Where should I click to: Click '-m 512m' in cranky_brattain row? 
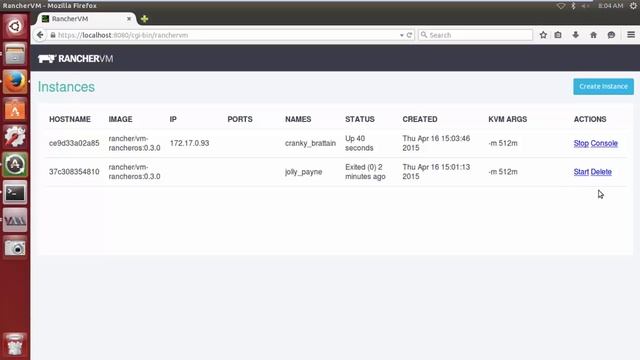coord(503,143)
